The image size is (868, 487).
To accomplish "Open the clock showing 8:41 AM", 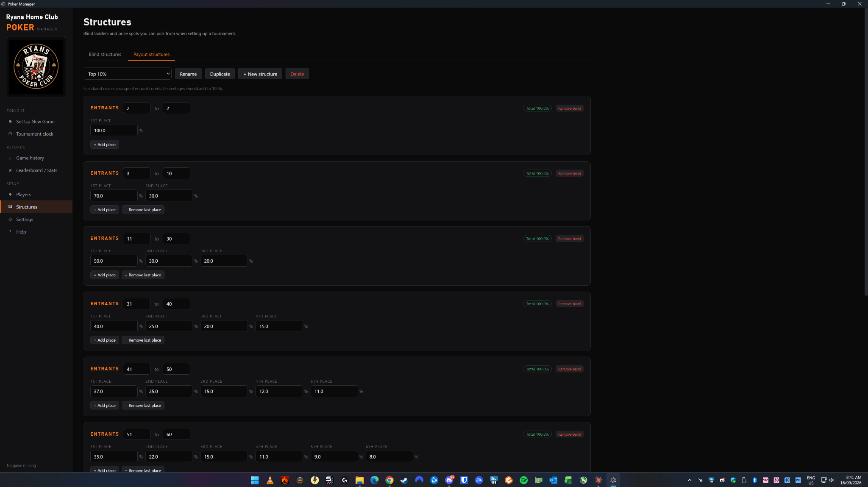I will [851, 480].
